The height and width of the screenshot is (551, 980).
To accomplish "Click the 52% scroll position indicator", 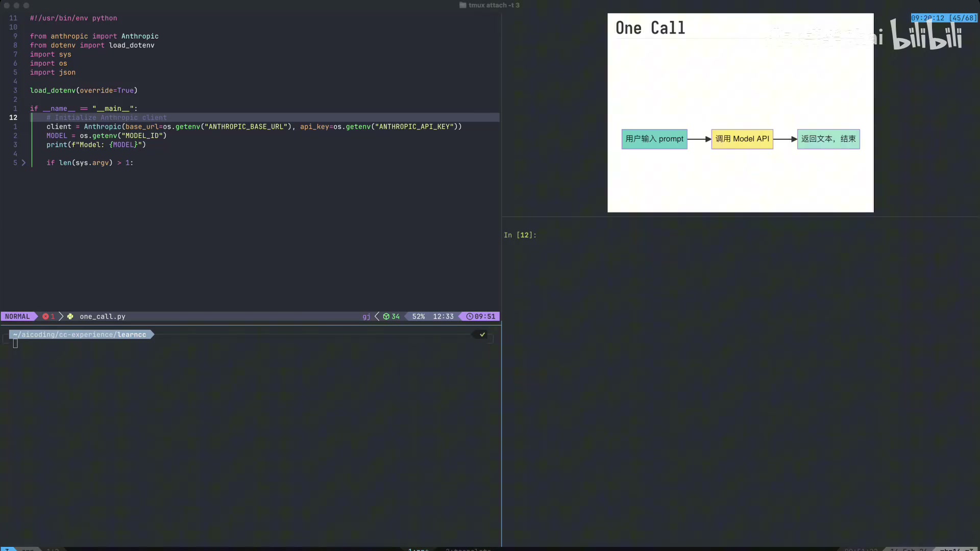I will 419,316.
